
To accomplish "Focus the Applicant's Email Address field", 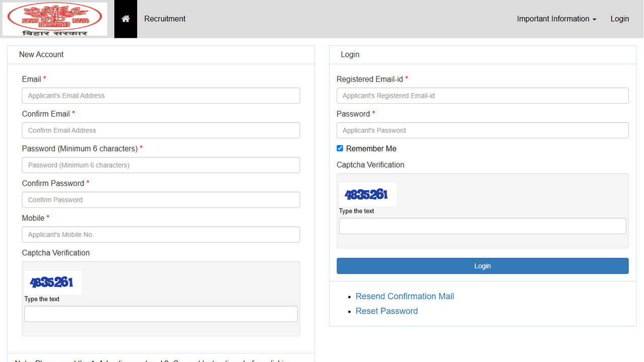I will [161, 96].
